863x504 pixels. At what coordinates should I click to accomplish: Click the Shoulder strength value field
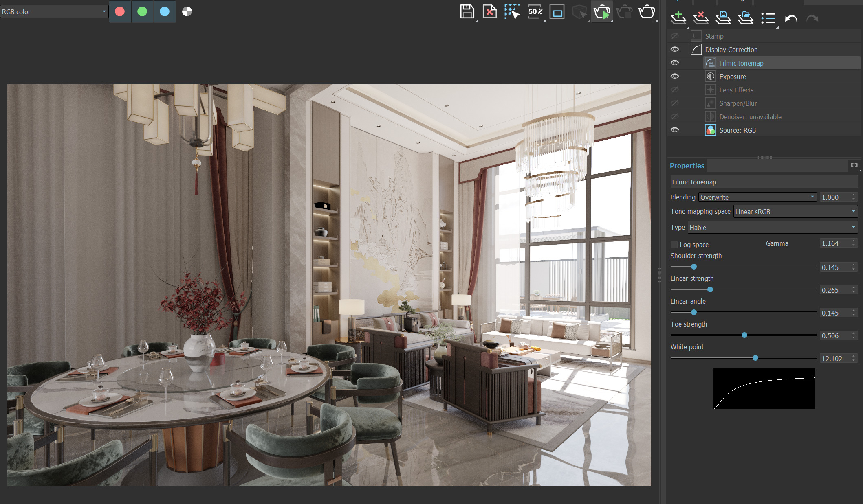coord(835,267)
